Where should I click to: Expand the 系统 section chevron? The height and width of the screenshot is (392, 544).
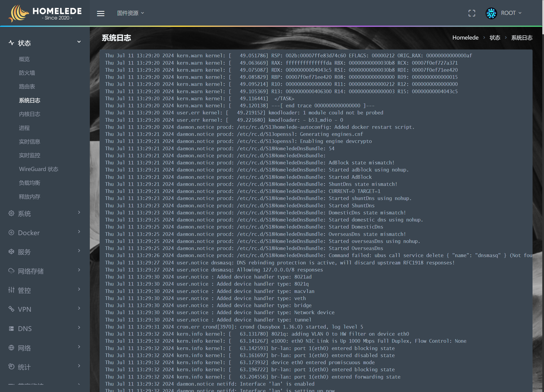[79, 212]
